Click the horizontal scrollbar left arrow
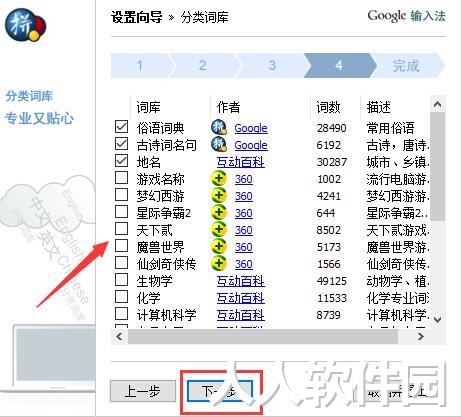Image resolution: width=462 pixels, height=417 pixels. coord(119,337)
